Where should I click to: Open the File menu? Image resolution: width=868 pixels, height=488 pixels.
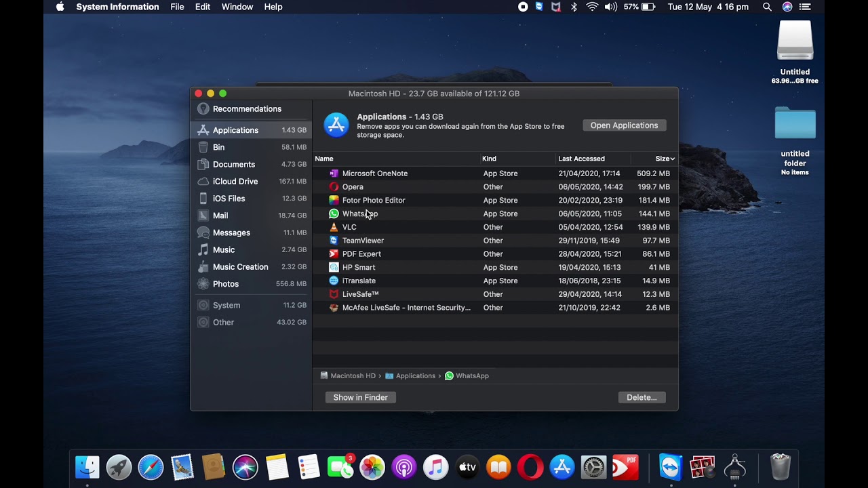click(177, 7)
